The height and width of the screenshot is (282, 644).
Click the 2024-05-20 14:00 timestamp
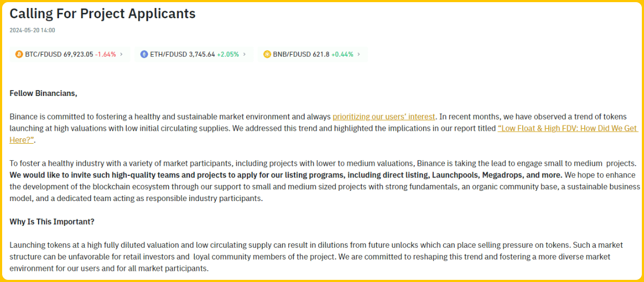32,31
